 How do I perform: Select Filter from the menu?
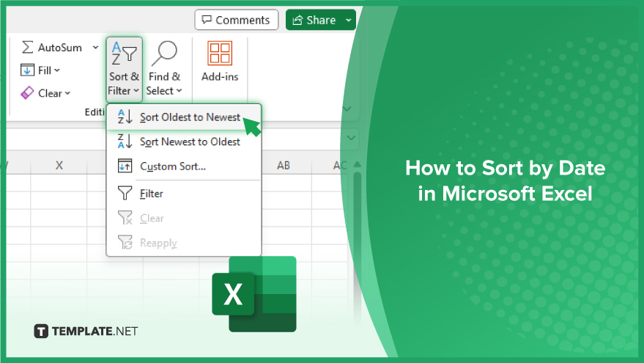coord(184,194)
